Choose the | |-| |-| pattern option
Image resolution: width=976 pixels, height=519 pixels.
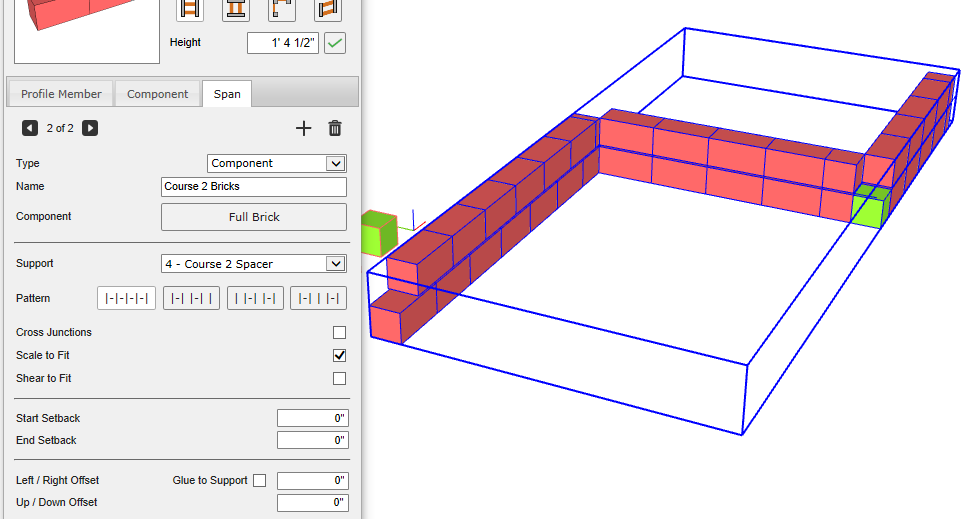(255, 298)
